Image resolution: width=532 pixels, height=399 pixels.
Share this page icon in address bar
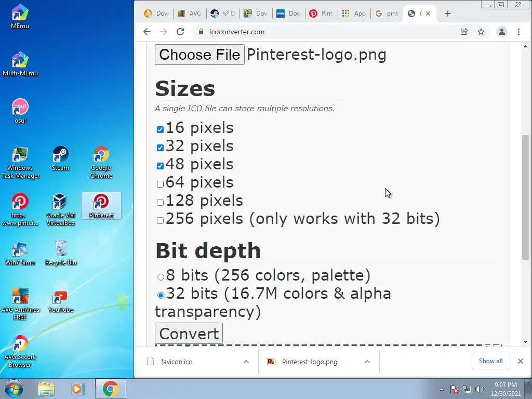(464, 32)
